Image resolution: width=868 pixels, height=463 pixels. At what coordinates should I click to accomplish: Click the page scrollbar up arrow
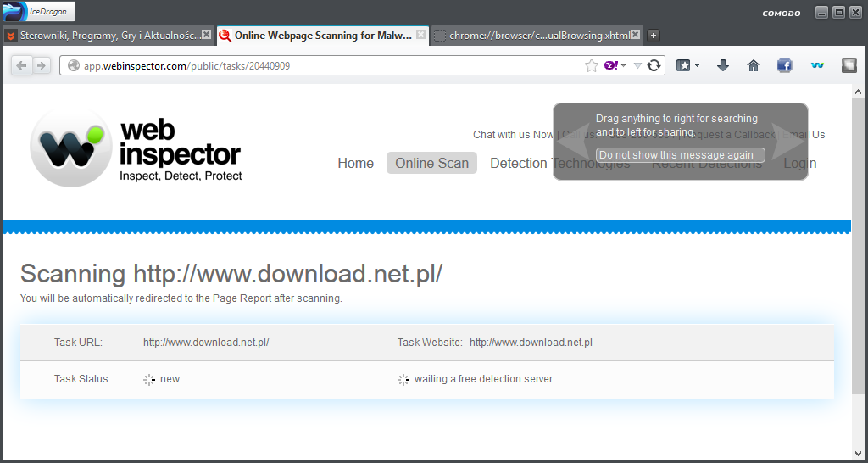[x=859, y=92]
